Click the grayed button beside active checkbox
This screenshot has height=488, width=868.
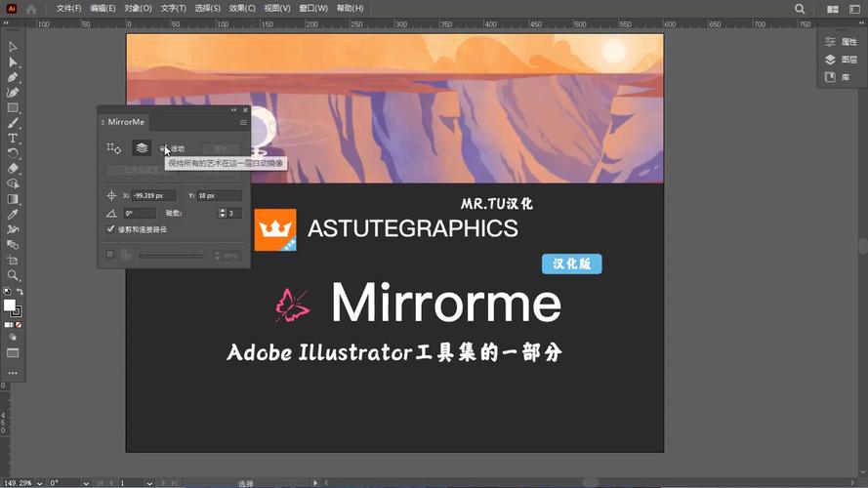221,148
